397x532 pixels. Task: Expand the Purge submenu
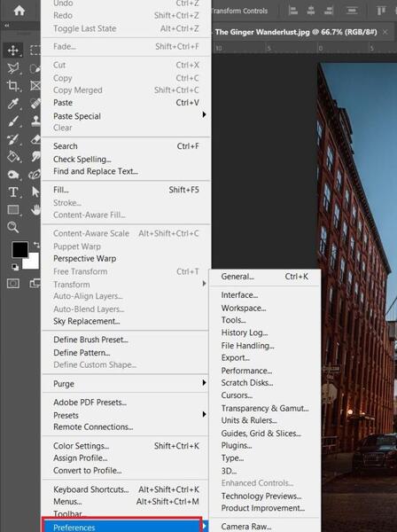[x=126, y=383]
